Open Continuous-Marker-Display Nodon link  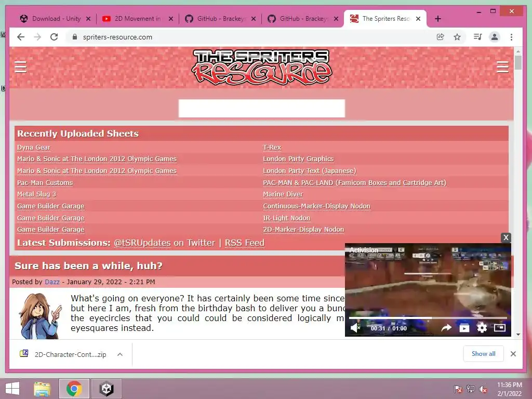[316, 206]
